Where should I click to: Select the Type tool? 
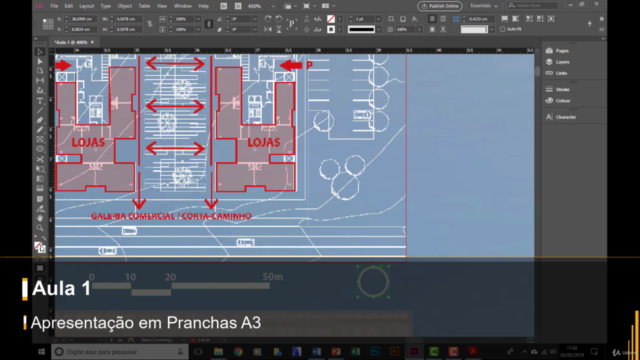click(x=40, y=101)
